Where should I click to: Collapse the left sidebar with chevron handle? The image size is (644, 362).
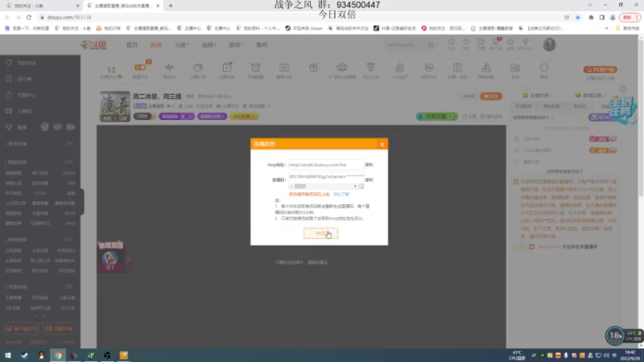pos(82,202)
